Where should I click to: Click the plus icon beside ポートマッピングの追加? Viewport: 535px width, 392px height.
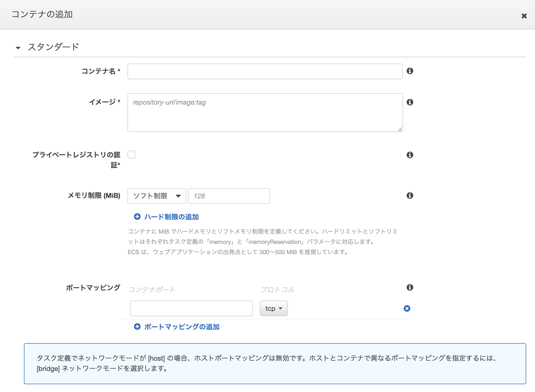pyautogui.click(x=137, y=327)
